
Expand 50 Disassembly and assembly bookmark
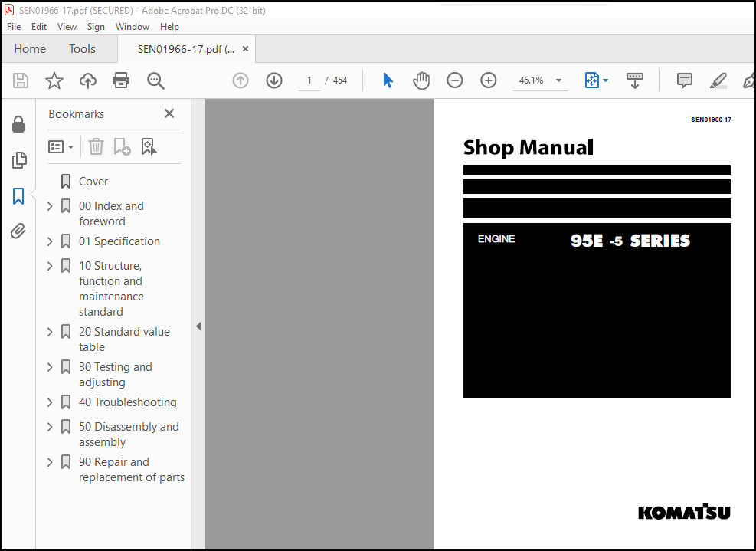(50, 427)
